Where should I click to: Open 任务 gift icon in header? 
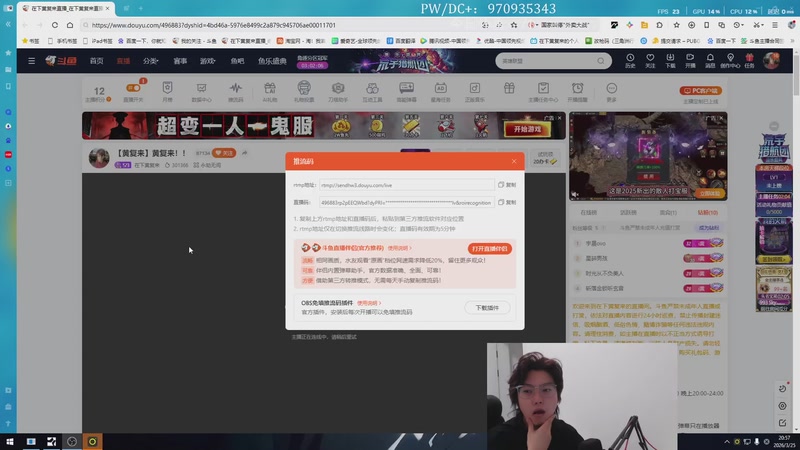tap(749, 61)
